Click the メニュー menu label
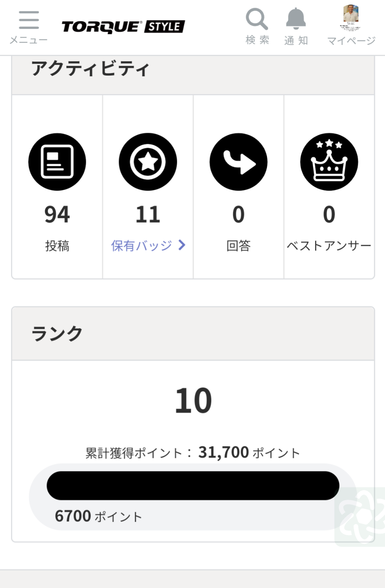The height and width of the screenshot is (588, 385). [29, 40]
